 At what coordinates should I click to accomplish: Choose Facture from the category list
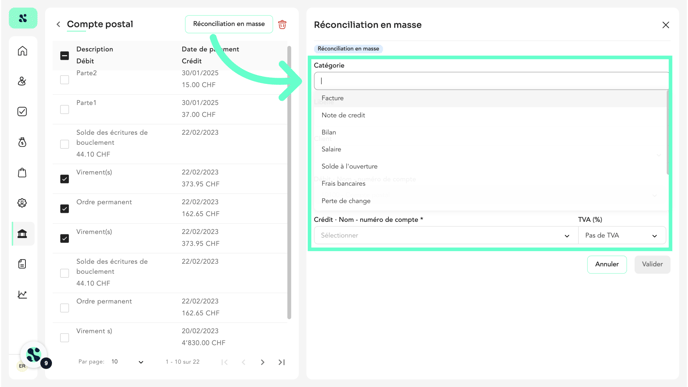(490, 98)
